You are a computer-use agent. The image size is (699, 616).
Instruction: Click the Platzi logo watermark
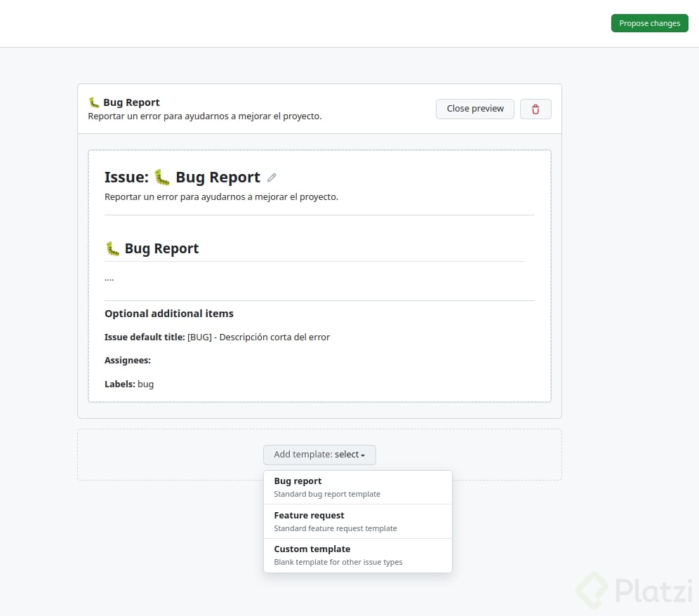coord(634,589)
